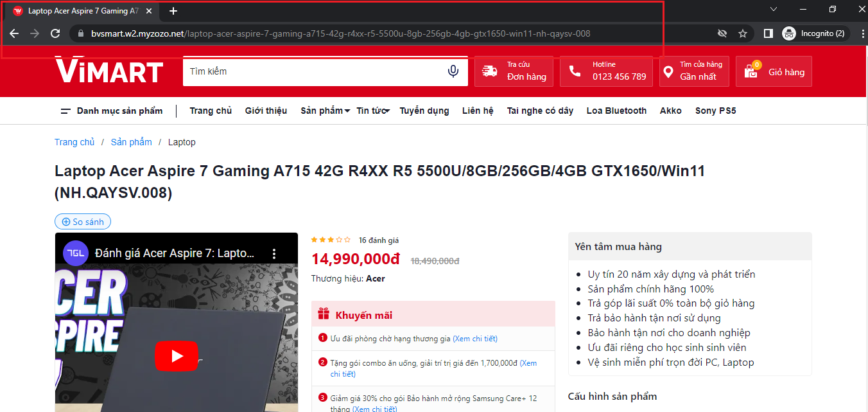Click the phone handset icon
The height and width of the screenshot is (412, 868).
pyautogui.click(x=575, y=71)
